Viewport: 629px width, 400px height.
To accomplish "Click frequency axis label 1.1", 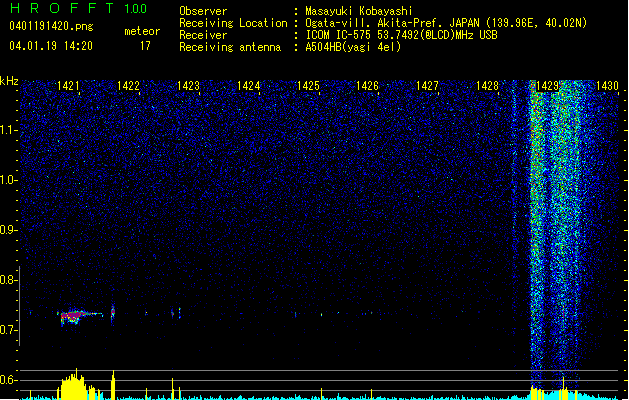I will pos(8,130).
